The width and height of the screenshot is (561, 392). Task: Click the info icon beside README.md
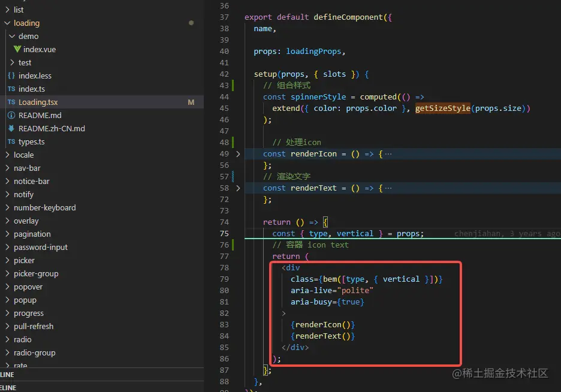(11, 115)
